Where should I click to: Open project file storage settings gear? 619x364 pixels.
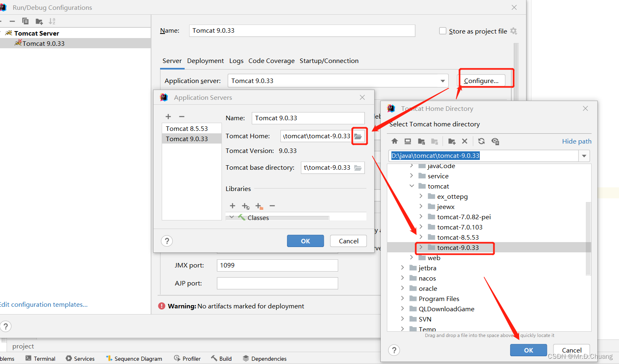point(514,31)
